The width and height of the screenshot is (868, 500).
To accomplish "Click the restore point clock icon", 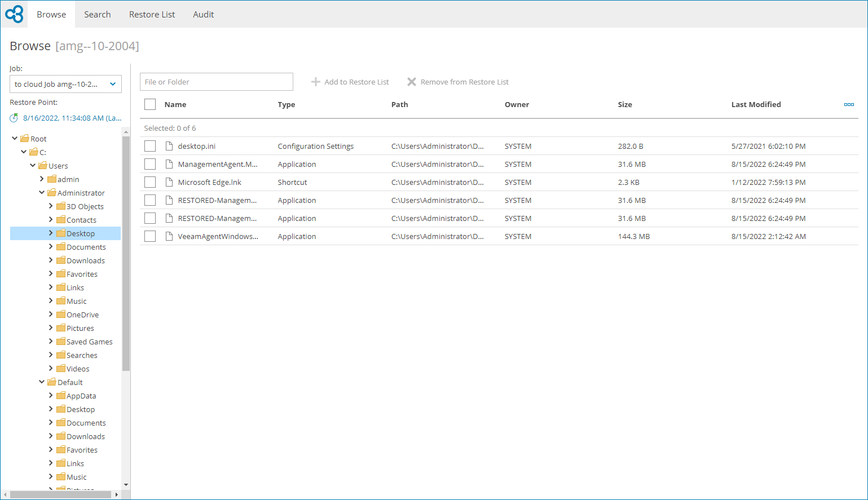I will pos(14,118).
